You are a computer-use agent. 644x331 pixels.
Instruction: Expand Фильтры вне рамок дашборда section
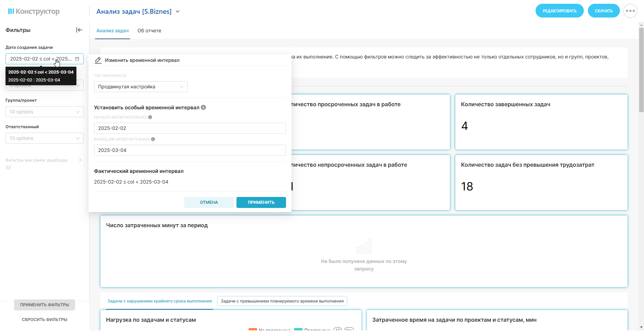pyautogui.click(x=80, y=160)
